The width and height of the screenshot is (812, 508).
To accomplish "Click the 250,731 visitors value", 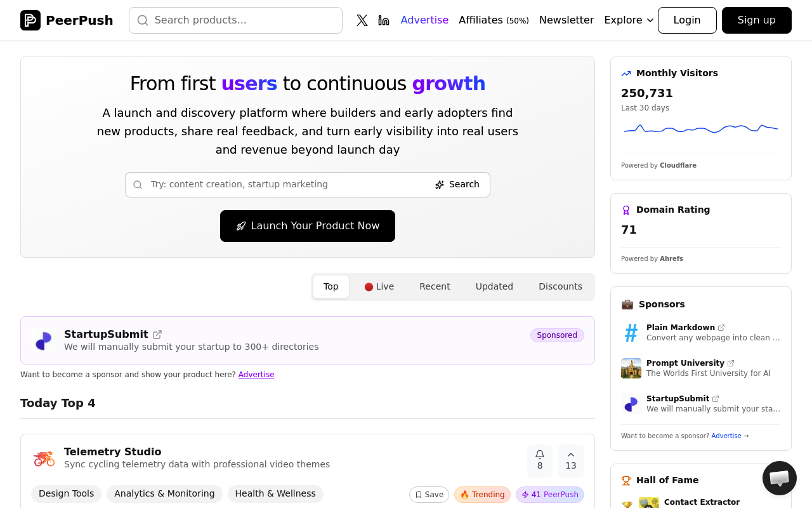I will pos(647,93).
